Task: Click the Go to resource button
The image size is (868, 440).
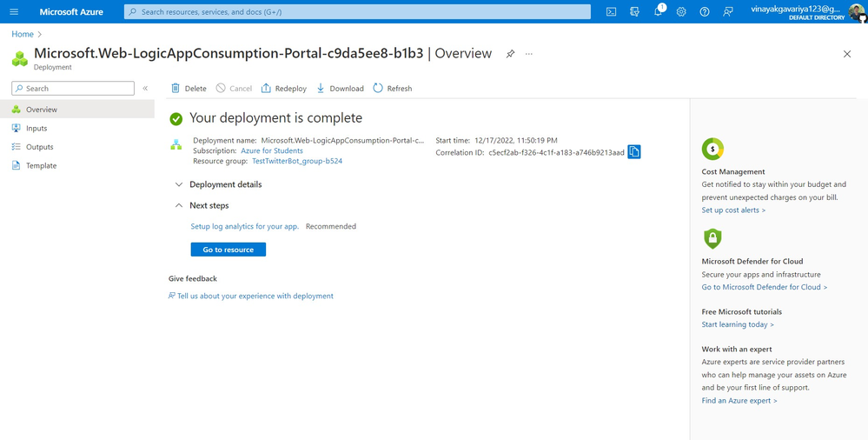Action: tap(228, 250)
